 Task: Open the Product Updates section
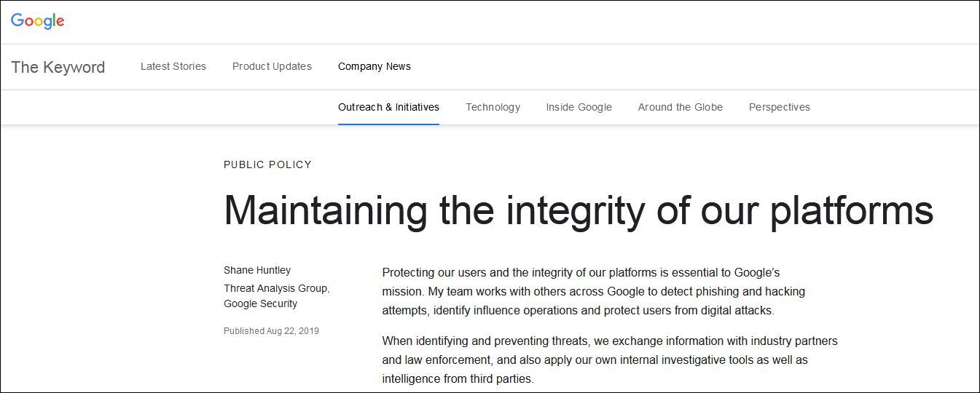272,66
